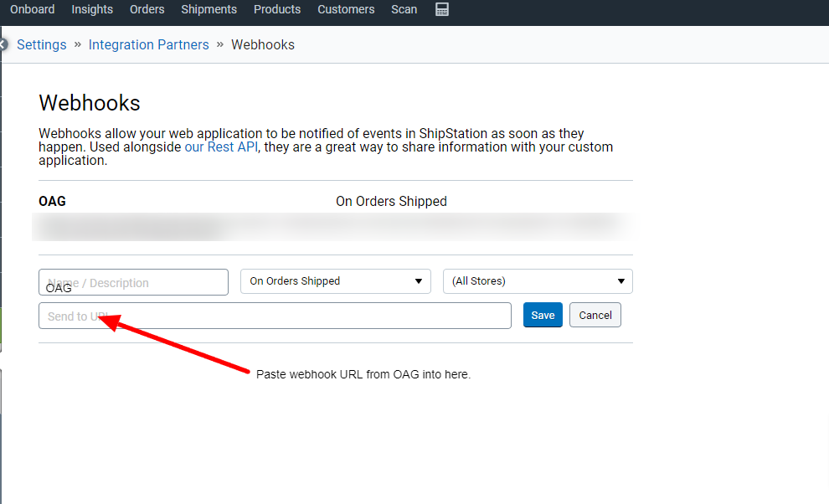
Task: View the Customers section
Action: coord(346,9)
